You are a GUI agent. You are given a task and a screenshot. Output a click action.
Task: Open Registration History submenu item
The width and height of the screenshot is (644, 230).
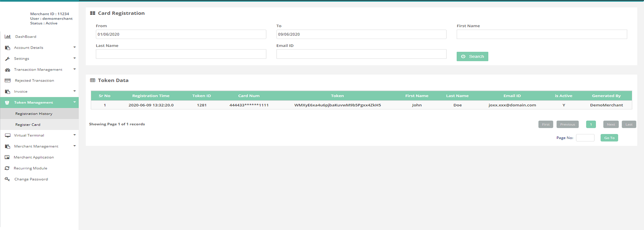tap(34, 114)
